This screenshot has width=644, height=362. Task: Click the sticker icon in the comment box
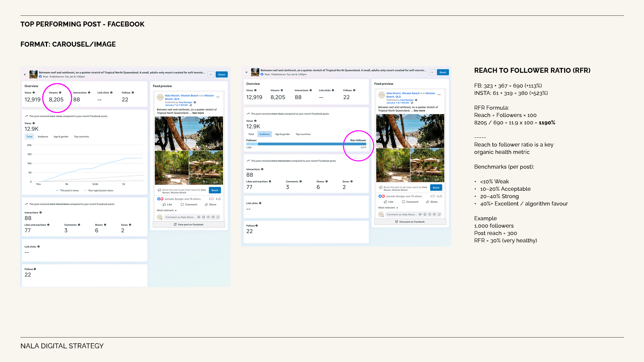point(218,217)
